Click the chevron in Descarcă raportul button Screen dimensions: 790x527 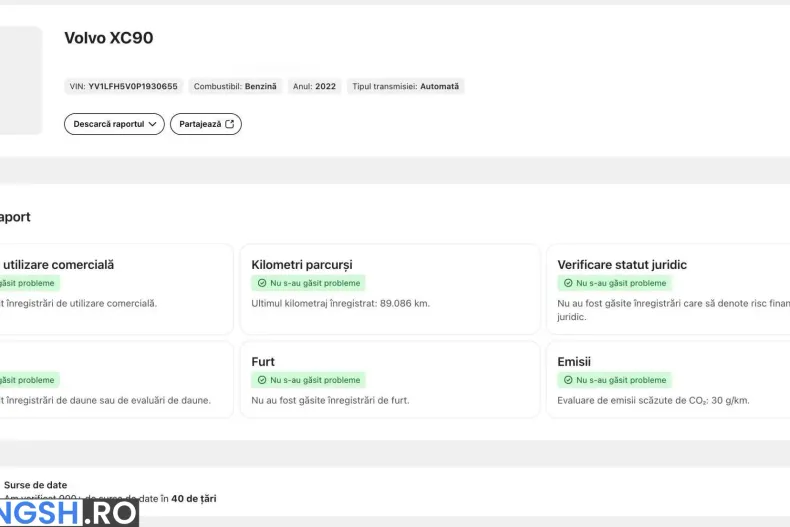[x=152, y=124]
